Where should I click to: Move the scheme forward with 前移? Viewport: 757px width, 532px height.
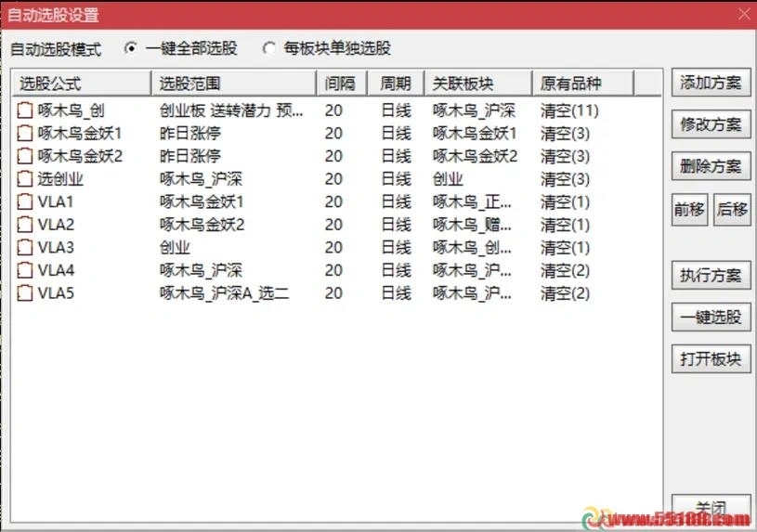pyautogui.click(x=689, y=210)
